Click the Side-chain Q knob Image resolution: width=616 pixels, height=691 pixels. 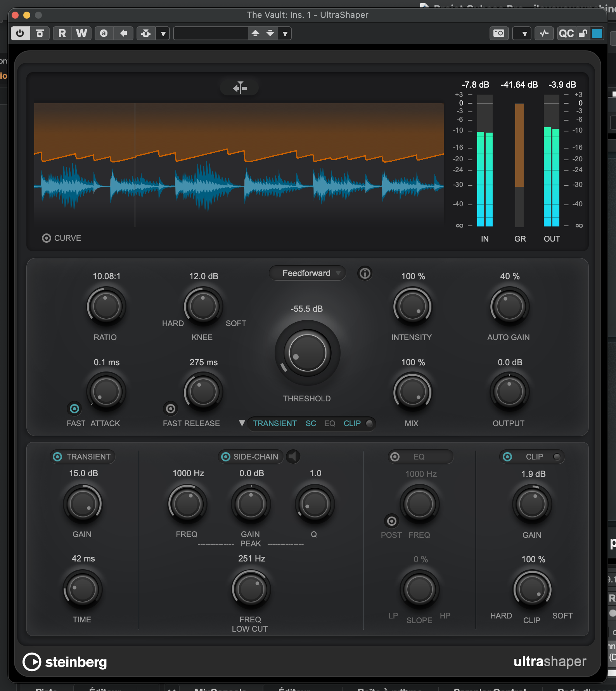pyautogui.click(x=315, y=504)
